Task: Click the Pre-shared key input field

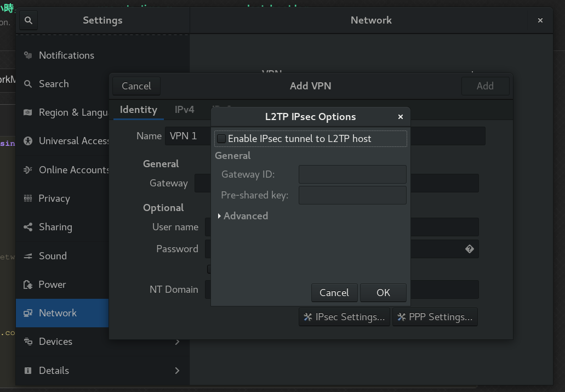Action: click(x=352, y=195)
